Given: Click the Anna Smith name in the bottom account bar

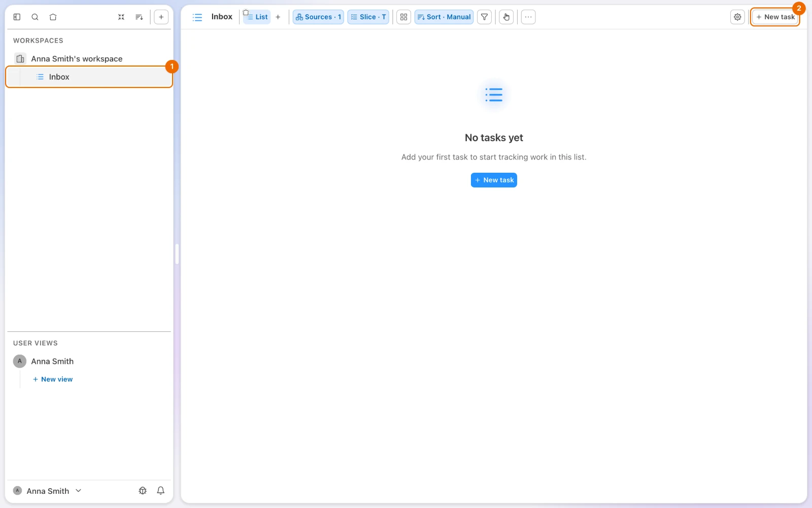Looking at the screenshot, I should click(x=48, y=491).
